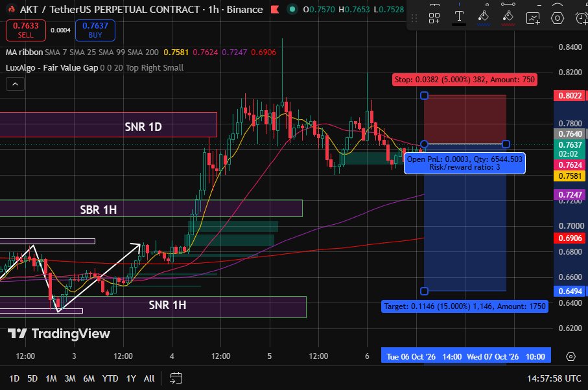Screen dimensions: 588x390
Task: Open the go-to-date calendar icon
Action: (176, 378)
